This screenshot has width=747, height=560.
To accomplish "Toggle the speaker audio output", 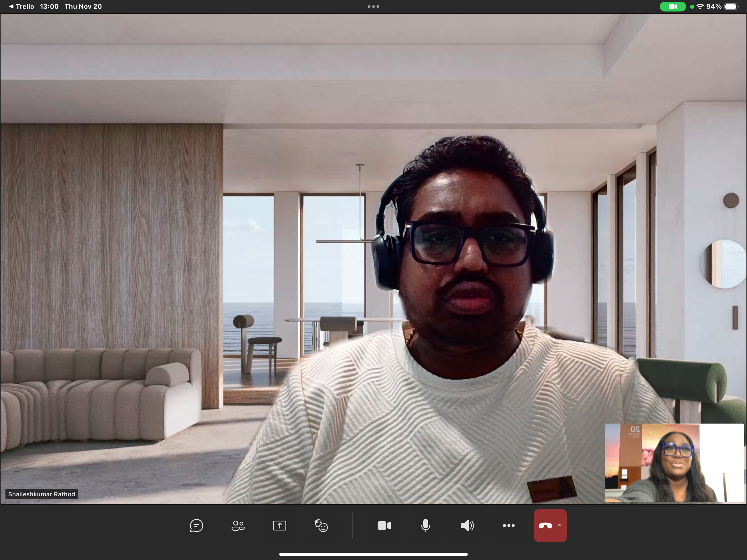I will (467, 526).
